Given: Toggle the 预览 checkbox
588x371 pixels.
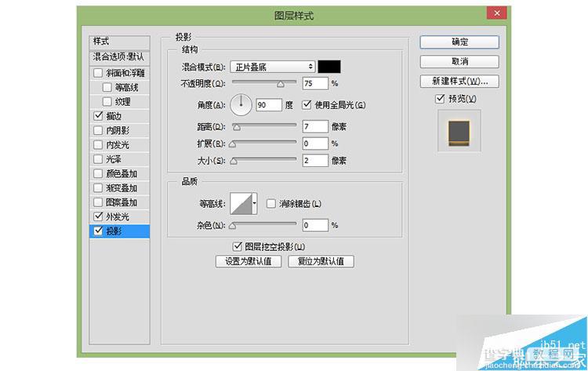Looking at the screenshot, I should (x=440, y=99).
